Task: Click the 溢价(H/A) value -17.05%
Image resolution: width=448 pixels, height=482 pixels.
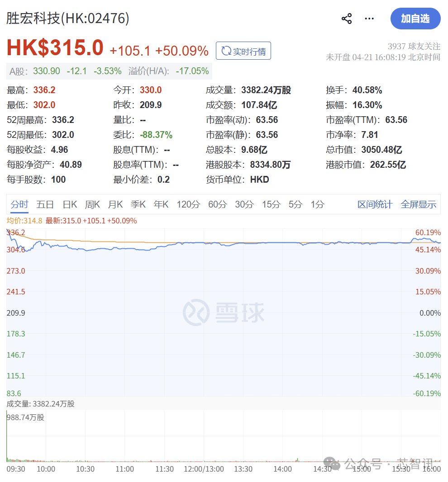Action: 192,71
